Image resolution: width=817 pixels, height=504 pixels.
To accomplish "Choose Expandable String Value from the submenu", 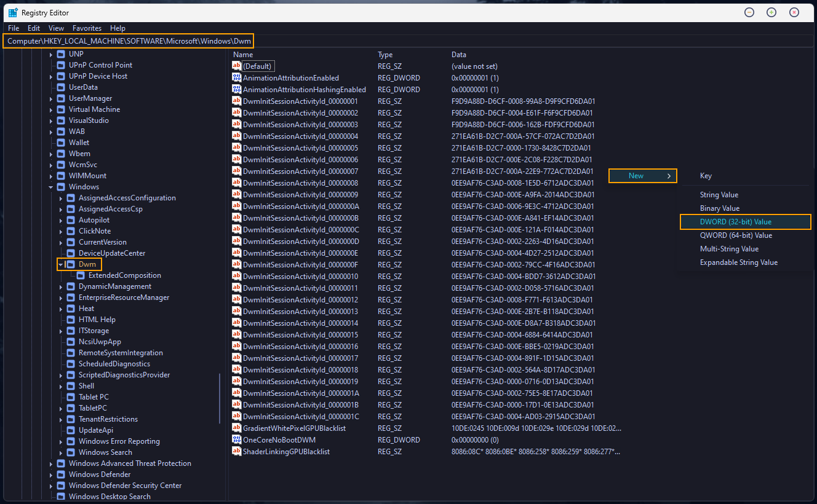I will pos(746,262).
